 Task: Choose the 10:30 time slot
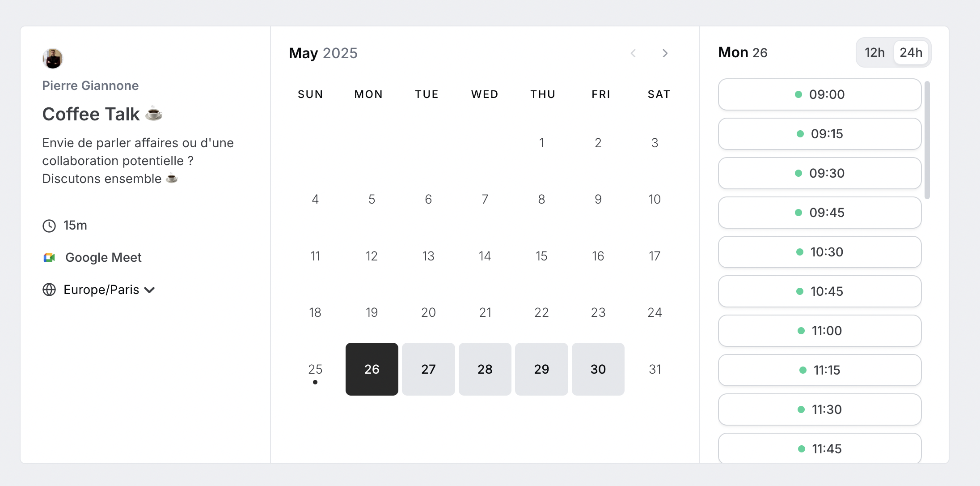point(819,252)
